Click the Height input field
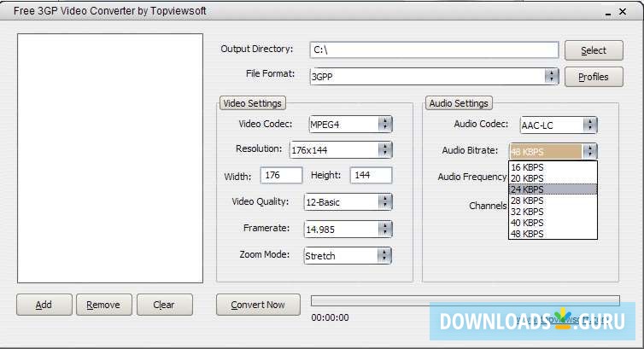Viewport: 644px width, 349px height. click(x=371, y=175)
